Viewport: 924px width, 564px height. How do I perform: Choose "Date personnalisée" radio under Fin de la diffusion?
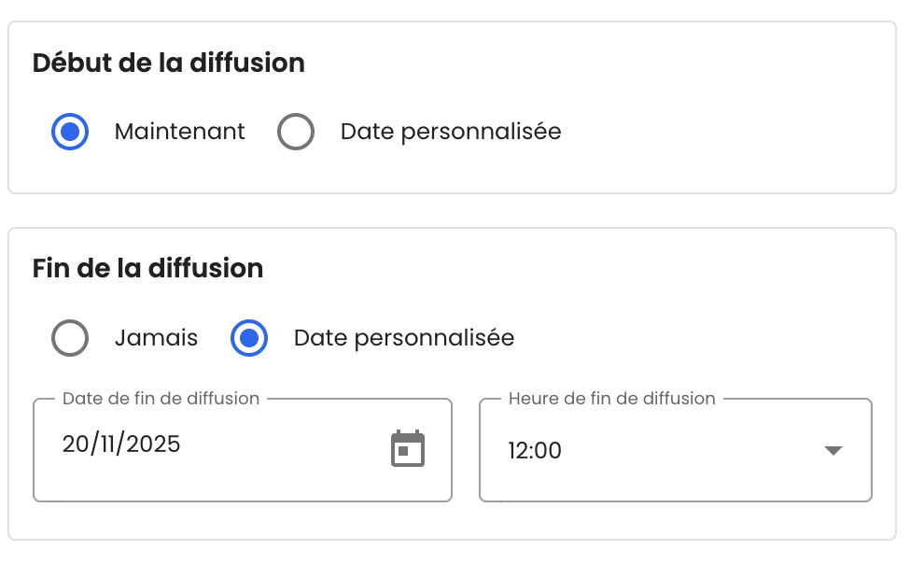[x=249, y=338]
